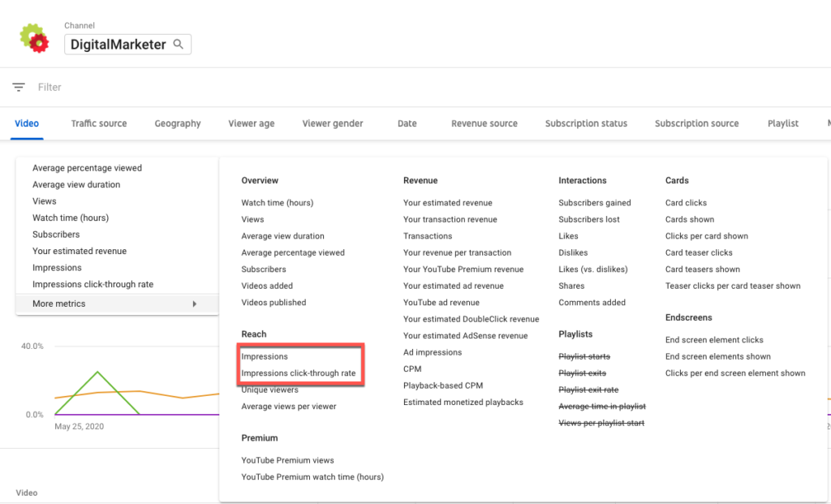
Task: Select the CPM metric
Action: (412, 368)
